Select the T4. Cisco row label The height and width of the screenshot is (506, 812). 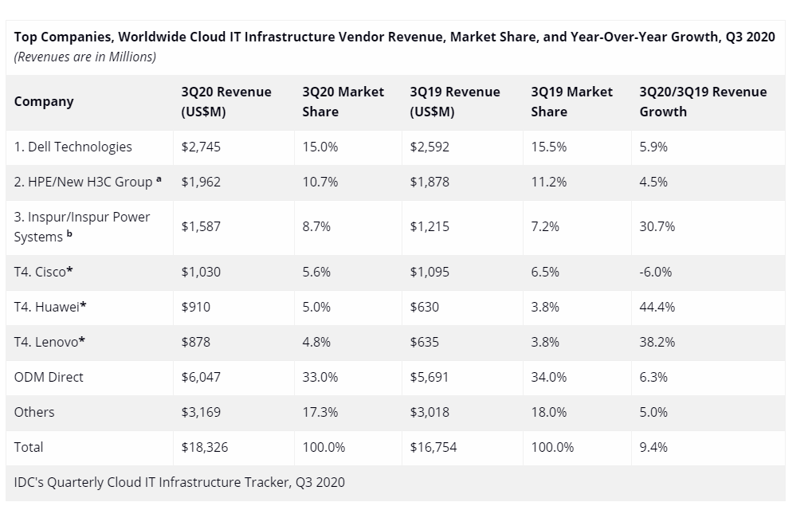point(44,272)
